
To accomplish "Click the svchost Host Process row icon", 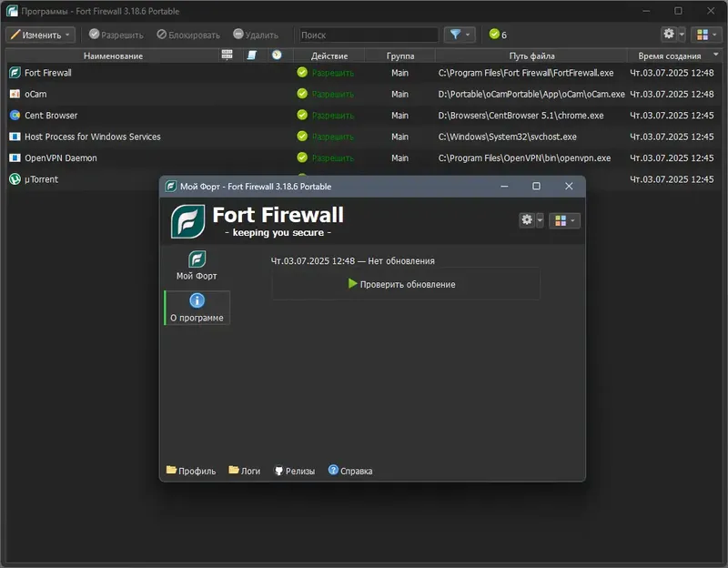I will click(x=15, y=137).
